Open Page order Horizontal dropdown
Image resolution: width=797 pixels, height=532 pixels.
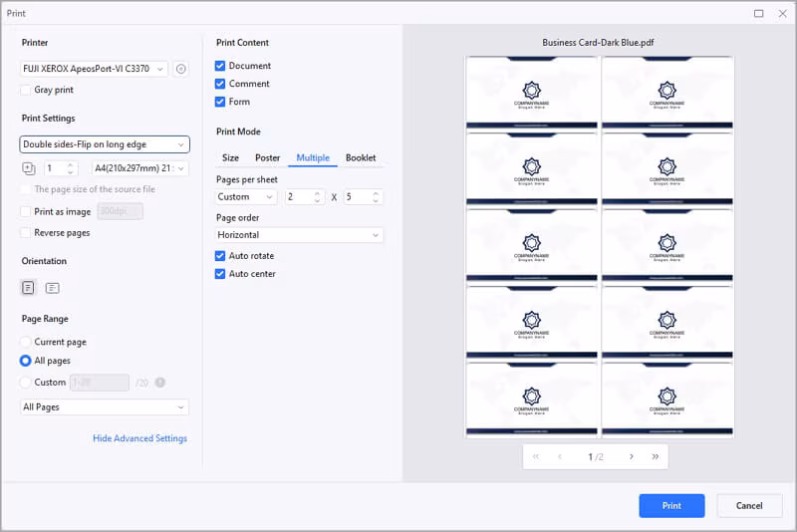299,235
